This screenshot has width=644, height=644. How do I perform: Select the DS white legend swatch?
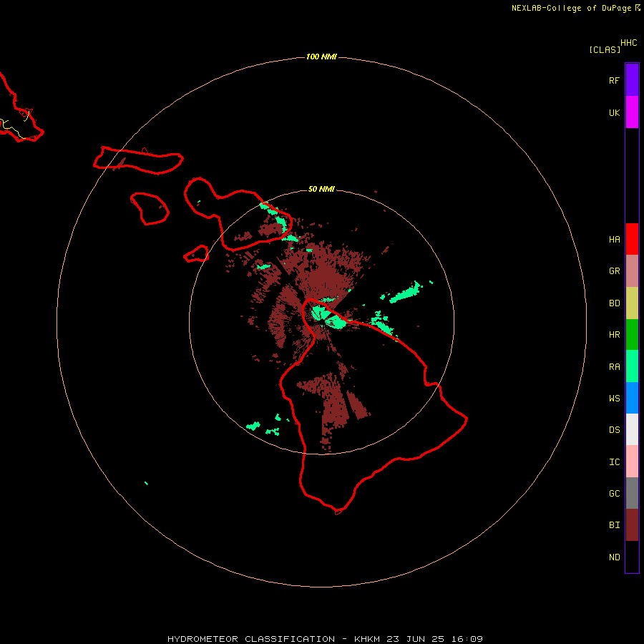[x=632, y=429]
